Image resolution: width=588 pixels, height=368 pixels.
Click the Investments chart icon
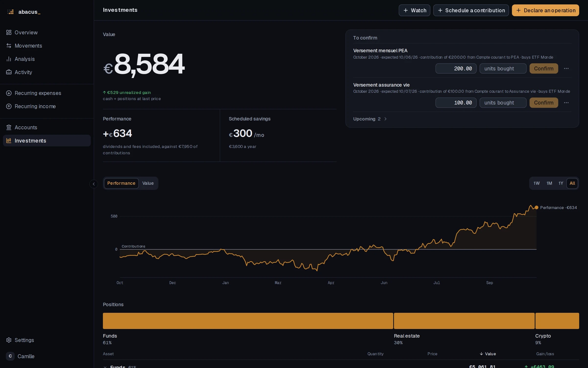coord(9,141)
